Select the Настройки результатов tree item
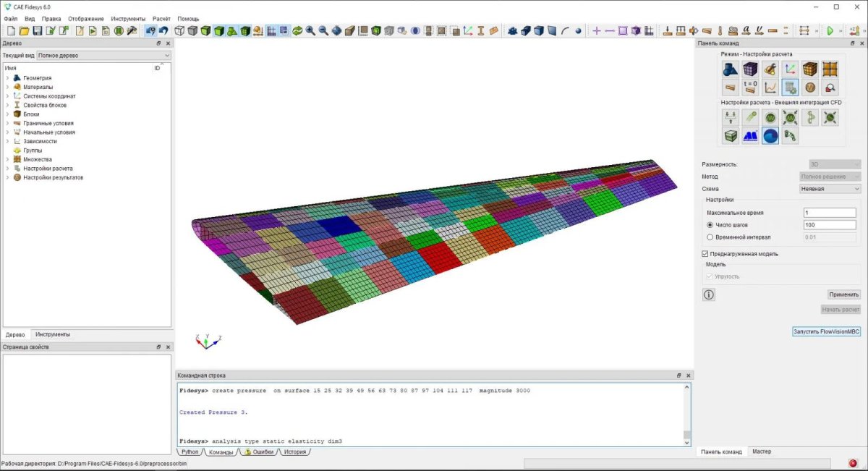The image size is (868, 471). pyautogui.click(x=53, y=177)
